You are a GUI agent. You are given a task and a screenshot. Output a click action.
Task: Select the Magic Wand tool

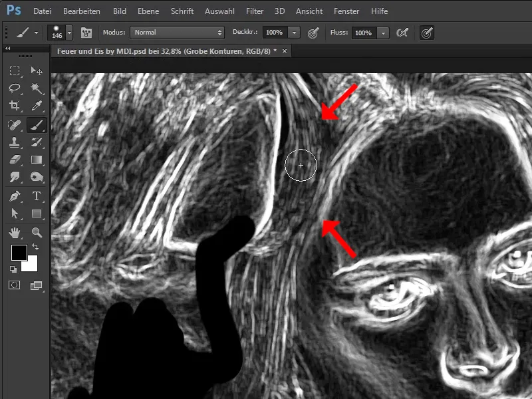[37, 88]
